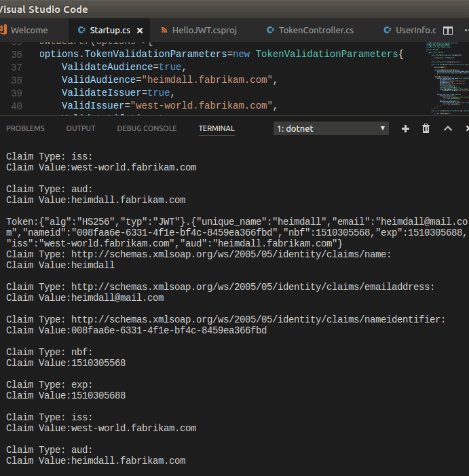
Task: Maximize the panel with the up chevron
Action: coord(447,128)
